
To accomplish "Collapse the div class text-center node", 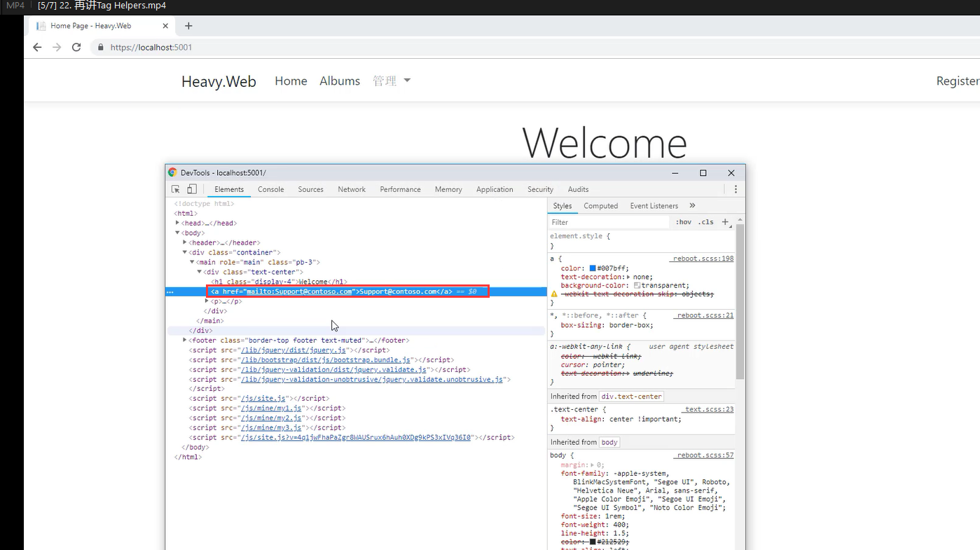I will coord(200,272).
